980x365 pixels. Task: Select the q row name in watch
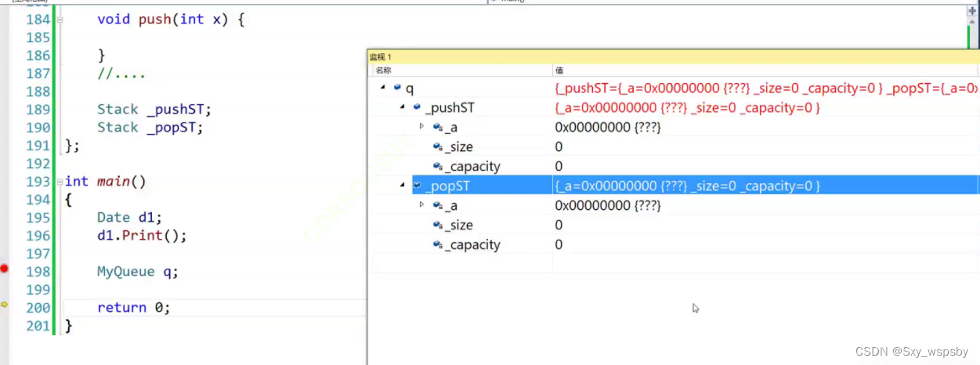point(409,89)
